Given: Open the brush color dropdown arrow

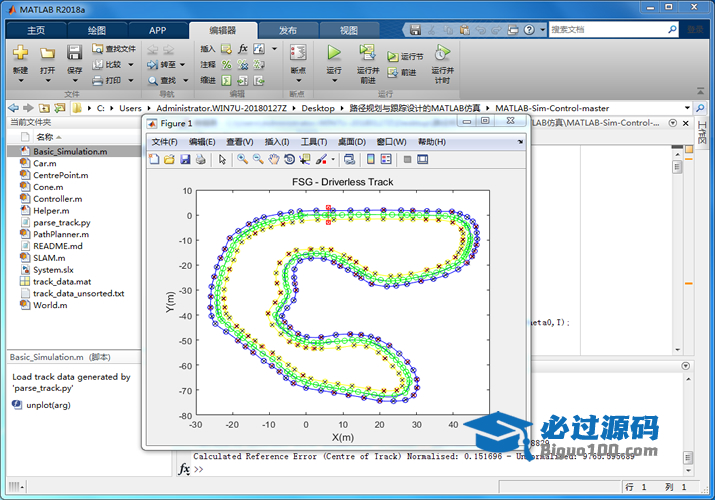Looking at the screenshot, I should point(333,159).
